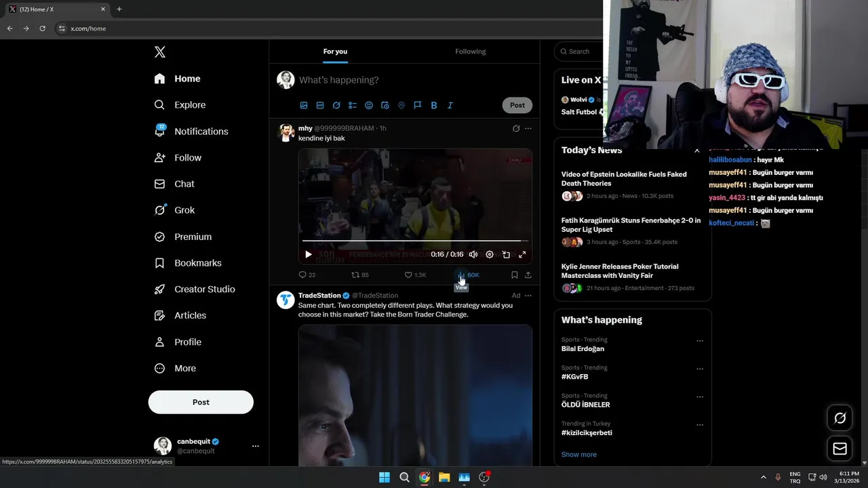Schedule the post with the calendar icon
This screenshot has width=868, height=488.
pyautogui.click(x=385, y=105)
